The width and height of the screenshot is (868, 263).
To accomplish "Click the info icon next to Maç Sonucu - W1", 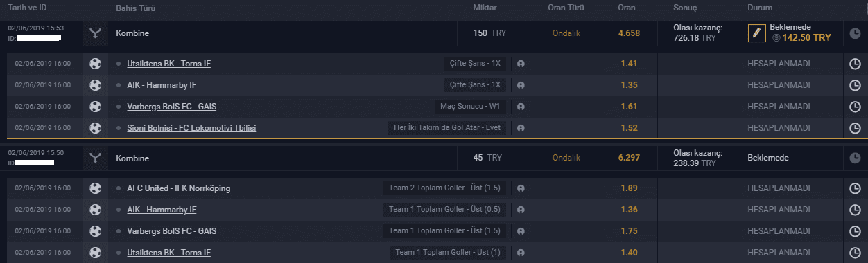I will [521, 107].
